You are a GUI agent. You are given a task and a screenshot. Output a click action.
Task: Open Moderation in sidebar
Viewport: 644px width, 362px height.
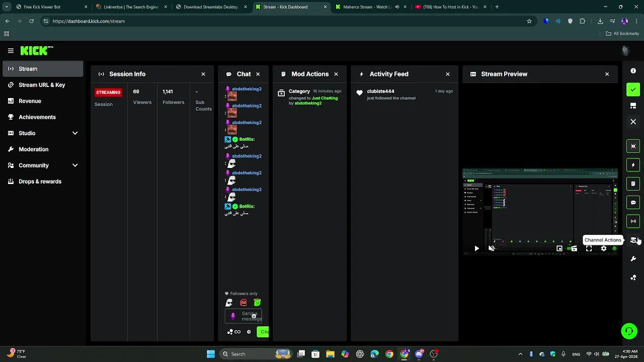[x=43, y=149]
